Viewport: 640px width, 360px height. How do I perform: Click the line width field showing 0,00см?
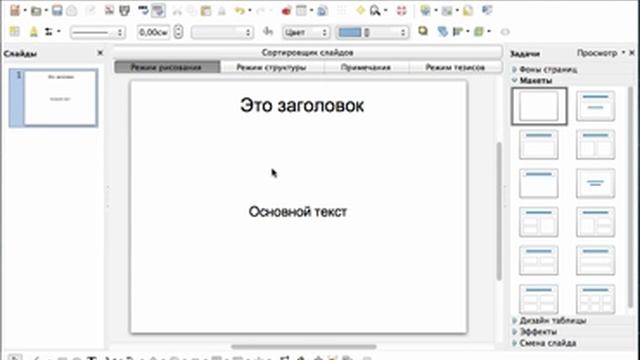point(153,32)
